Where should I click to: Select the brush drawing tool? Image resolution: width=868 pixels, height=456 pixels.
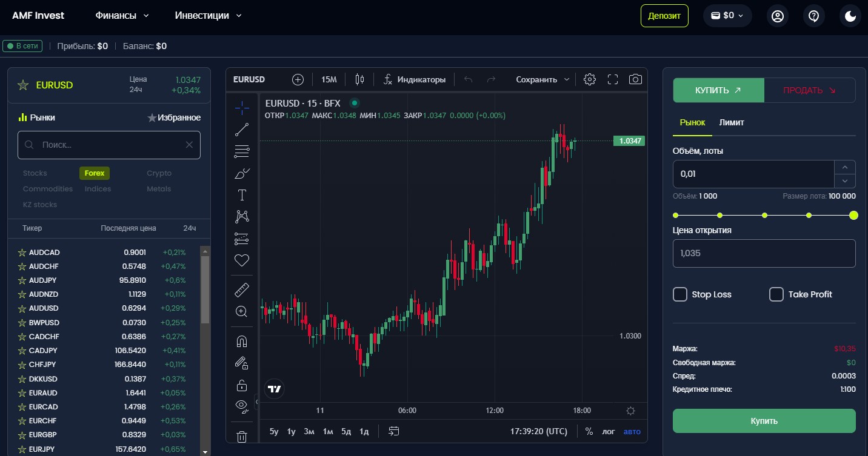point(242,173)
